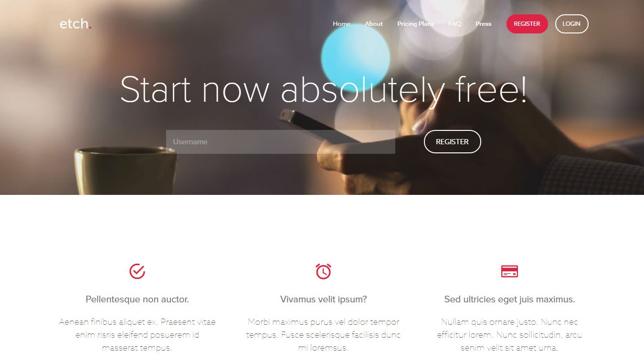Viewport: 644px width, 364px height.
Task: Click the red checkmark circle icon
Action: (x=137, y=271)
